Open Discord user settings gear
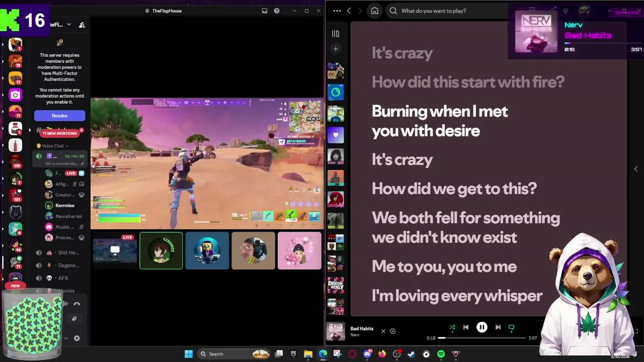Viewport: 644px width, 362px height. pos(76,338)
